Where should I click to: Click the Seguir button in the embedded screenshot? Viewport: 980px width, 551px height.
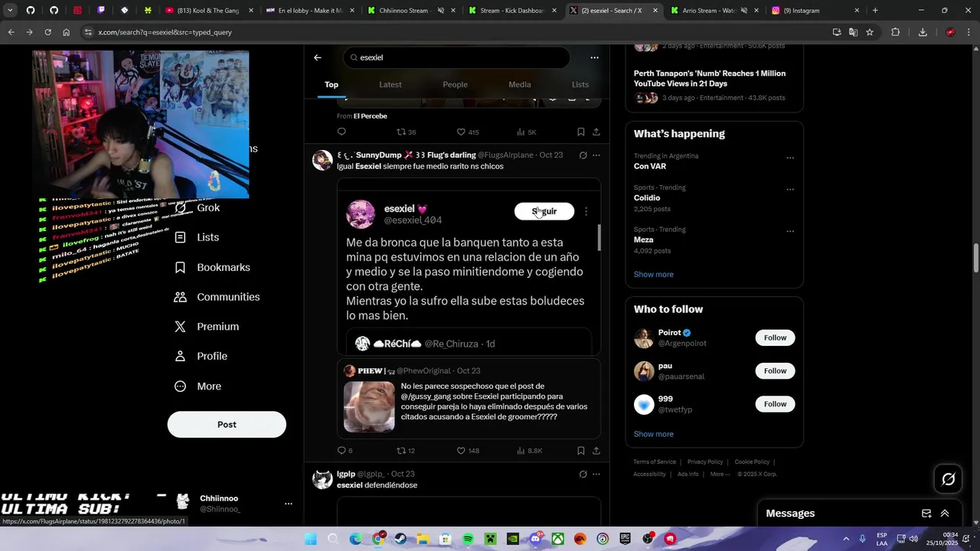tap(544, 211)
